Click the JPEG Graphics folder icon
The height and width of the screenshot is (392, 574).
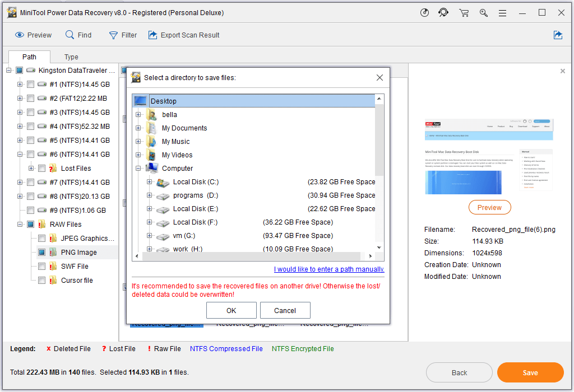coord(53,239)
